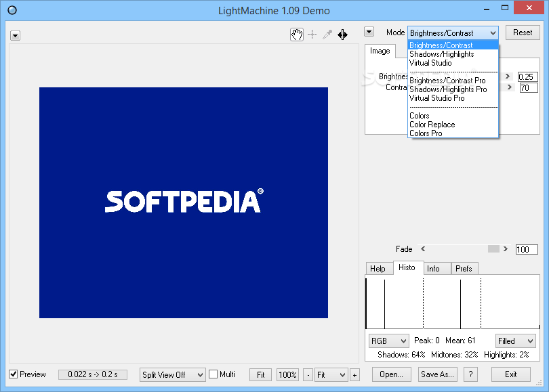Click the Open... button
Image resolution: width=549 pixels, height=392 pixels.
pyautogui.click(x=392, y=374)
